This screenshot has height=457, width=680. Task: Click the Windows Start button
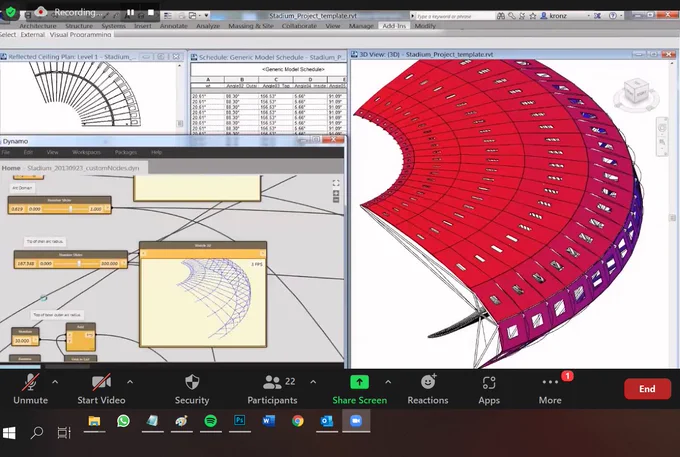(x=9, y=432)
